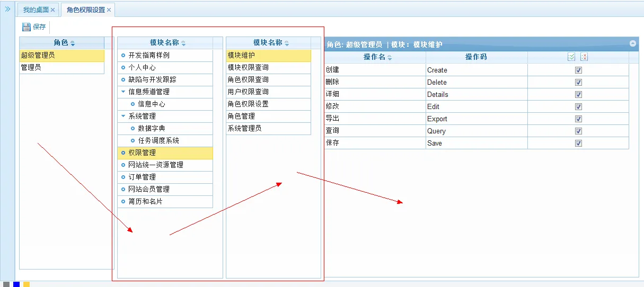Screen dimensions: 644x287
Task: Click the uncheck-all icon in operations header
Action: tap(584, 57)
